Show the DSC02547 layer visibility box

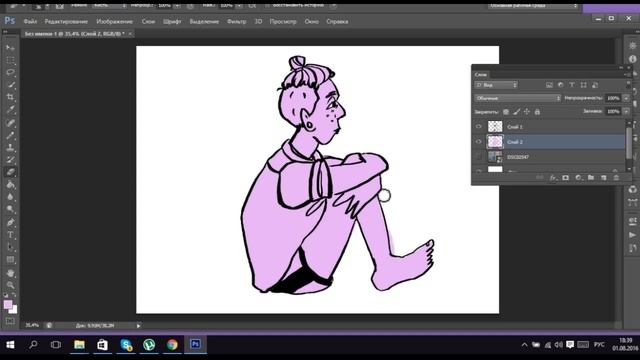point(479,157)
